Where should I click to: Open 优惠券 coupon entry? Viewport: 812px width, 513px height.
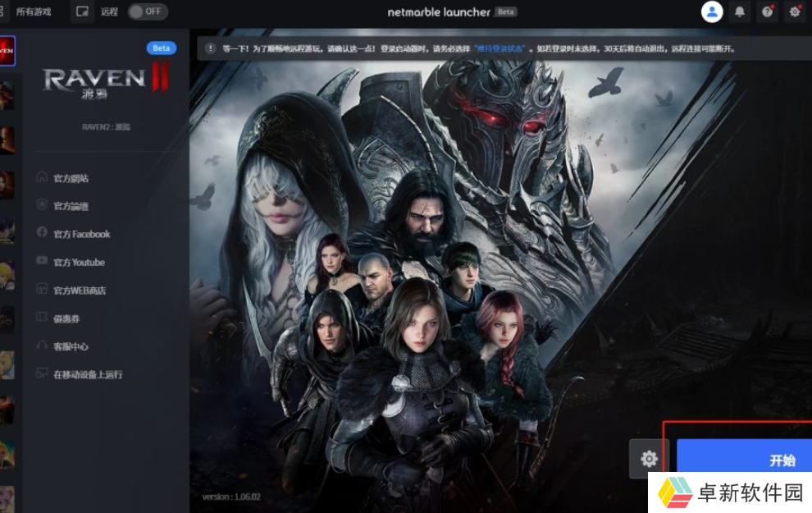66,318
